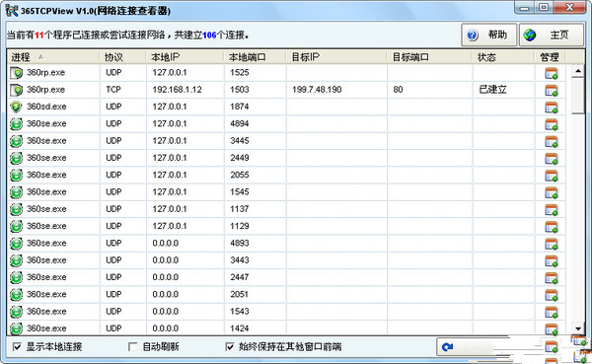Sort by the 进程 column header

tap(53, 57)
